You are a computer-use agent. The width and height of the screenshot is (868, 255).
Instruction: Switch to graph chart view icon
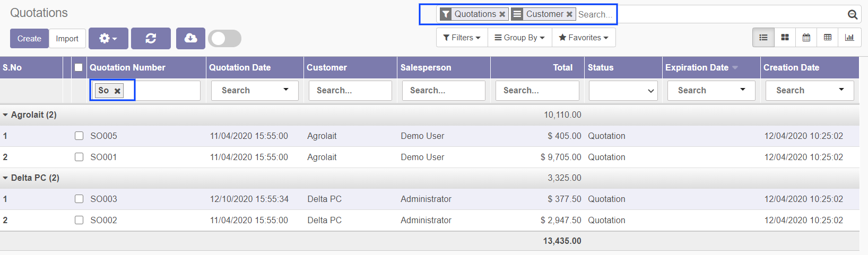(x=849, y=38)
